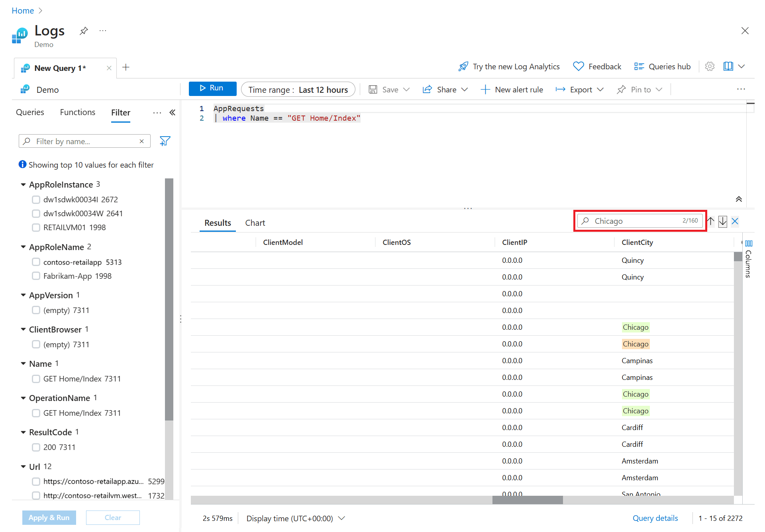Close the results search box
Image resolution: width=765 pixels, height=532 pixels.
[735, 221]
